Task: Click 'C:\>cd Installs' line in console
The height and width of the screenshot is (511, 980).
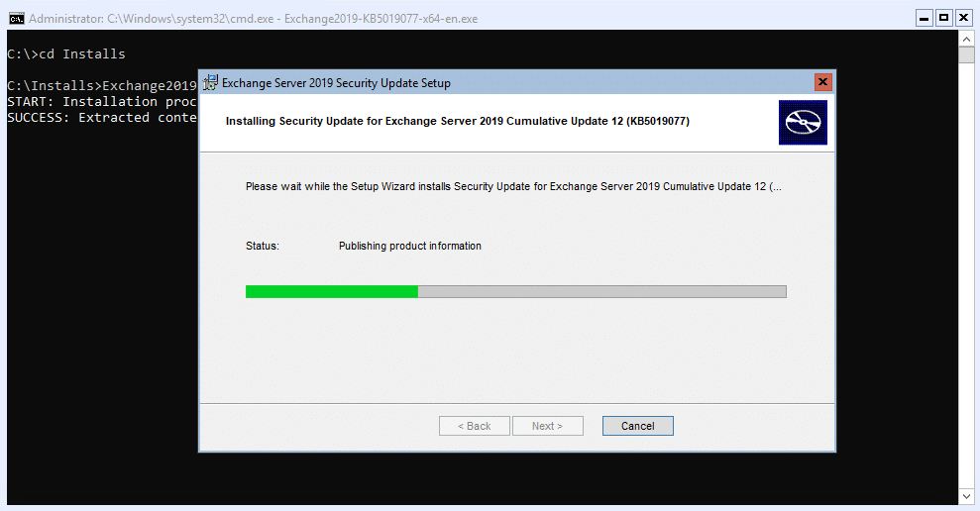Action: click(66, 54)
